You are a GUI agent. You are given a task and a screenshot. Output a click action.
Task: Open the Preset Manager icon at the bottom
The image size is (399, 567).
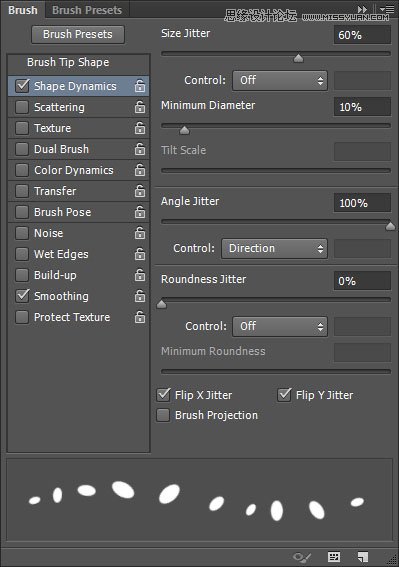tap(334, 557)
